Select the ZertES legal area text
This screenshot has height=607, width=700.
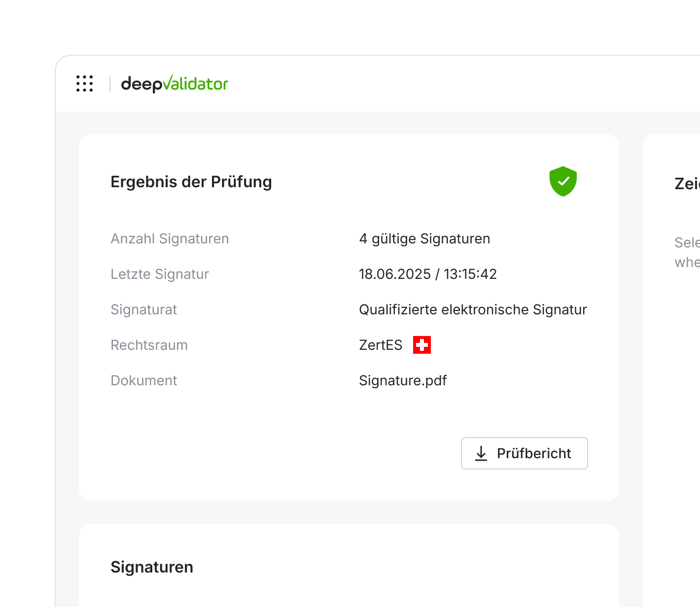tap(381, 345)
